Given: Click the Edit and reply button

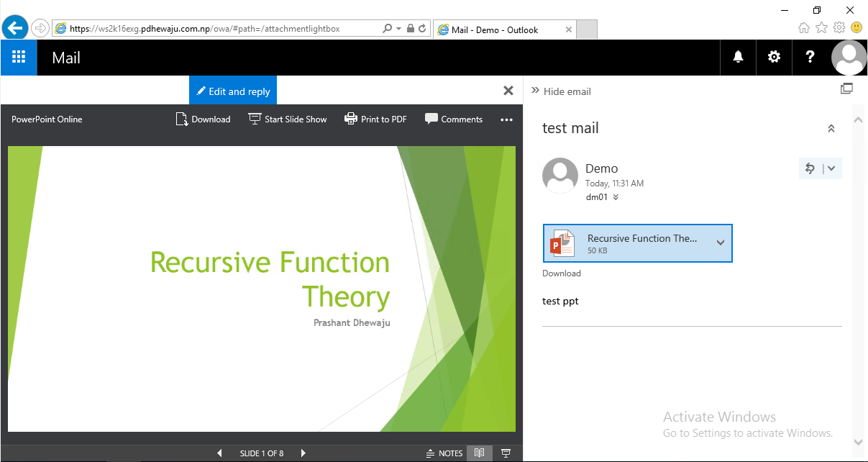Looking at the screenshot, I should (232, 90).
